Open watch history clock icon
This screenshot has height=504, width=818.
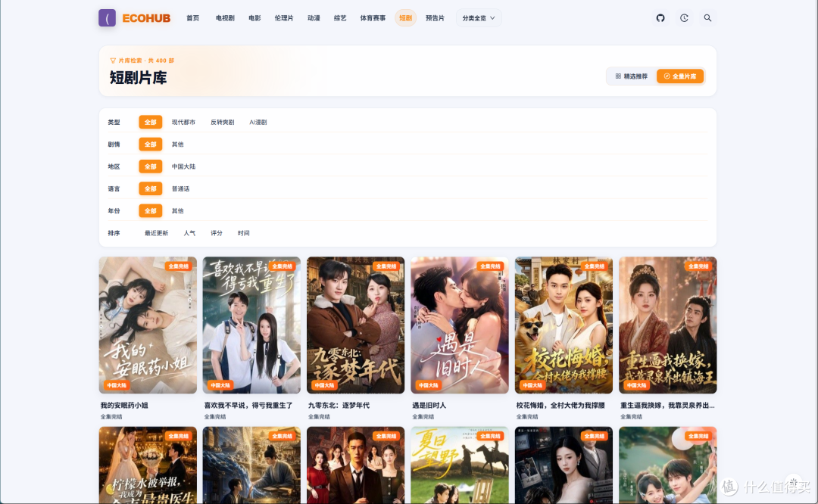tap(684, 17)
